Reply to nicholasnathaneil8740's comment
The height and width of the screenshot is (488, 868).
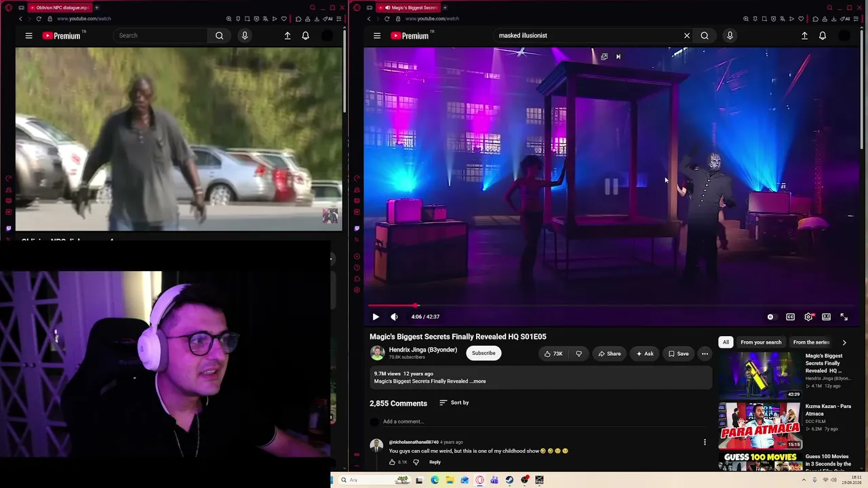[435, 462]
